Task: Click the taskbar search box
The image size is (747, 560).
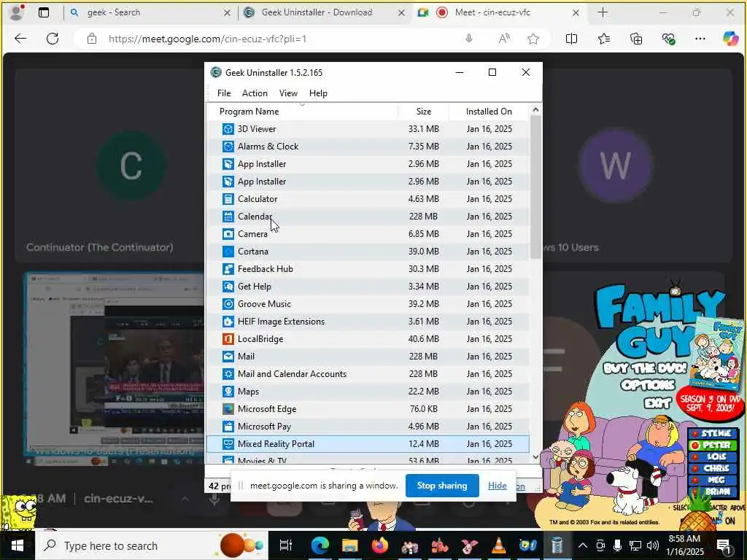Action: (x=152, y=545)
